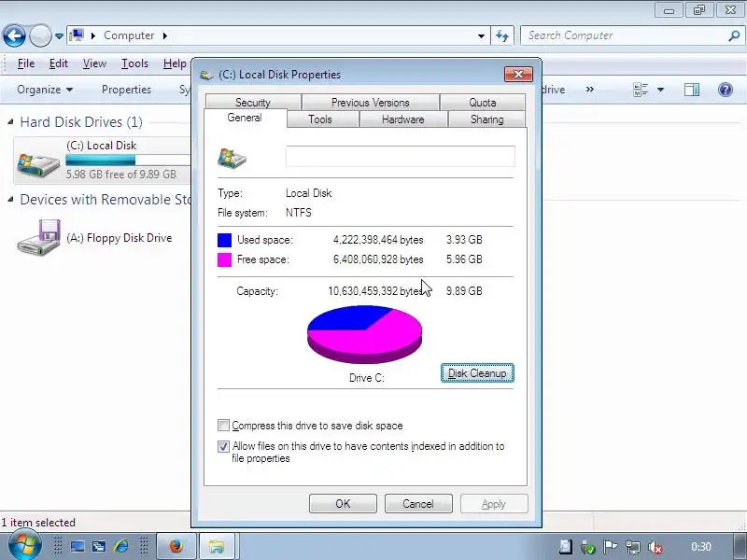Image resolution: width=747 pixels, height=560 pixels.
Task: Click the Disk Cleanup button
Action: (477, 372)
